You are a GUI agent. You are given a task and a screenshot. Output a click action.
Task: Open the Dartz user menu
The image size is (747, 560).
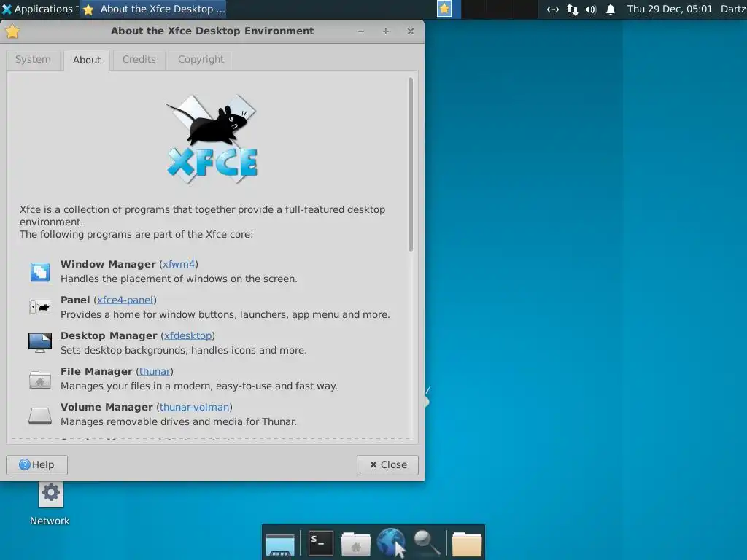pos(733,9)
